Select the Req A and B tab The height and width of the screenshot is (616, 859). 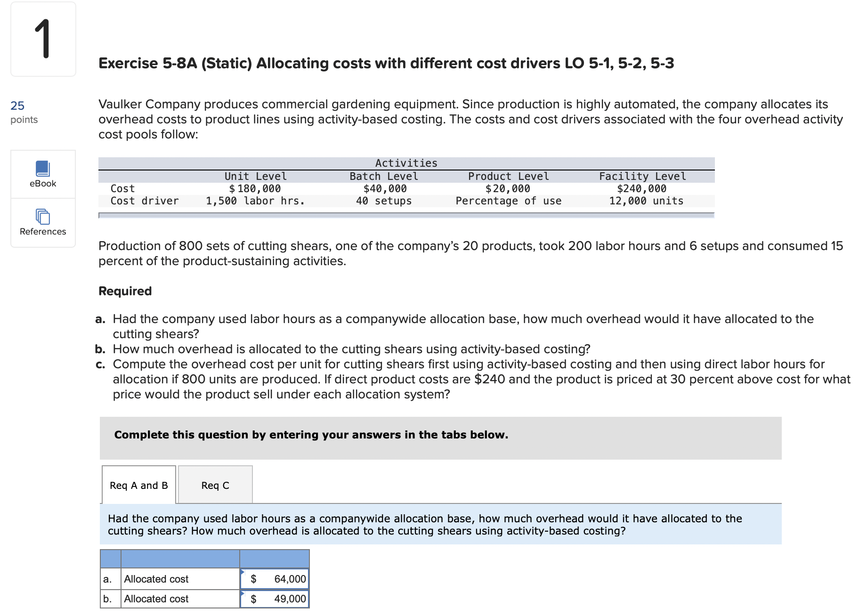point(138,485)
